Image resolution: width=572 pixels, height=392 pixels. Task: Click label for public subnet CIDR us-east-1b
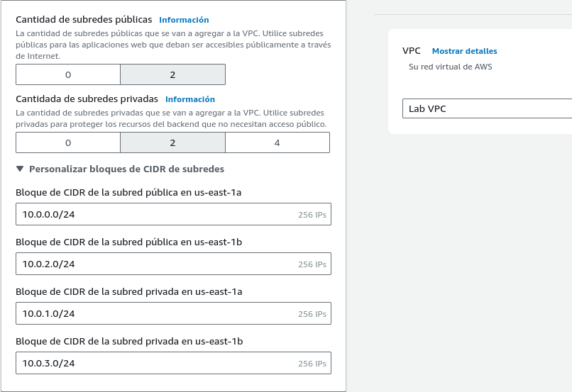[128, 242]
